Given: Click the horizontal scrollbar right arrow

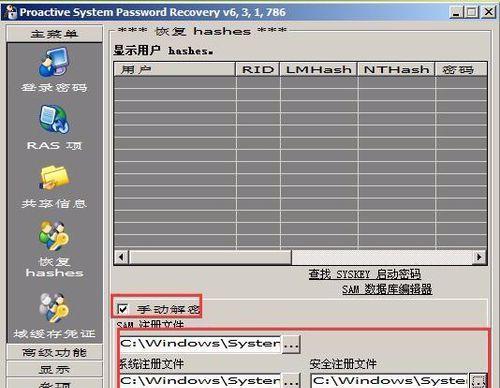Looking at the screenshot, I should [x=479, y=257].
